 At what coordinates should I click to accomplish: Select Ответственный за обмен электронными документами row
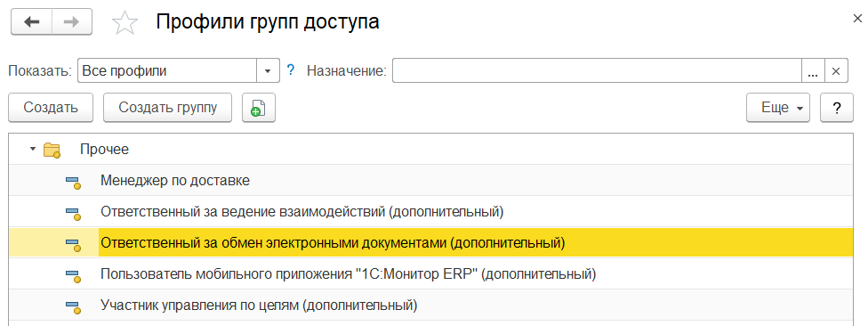click(x=430, y=242)
